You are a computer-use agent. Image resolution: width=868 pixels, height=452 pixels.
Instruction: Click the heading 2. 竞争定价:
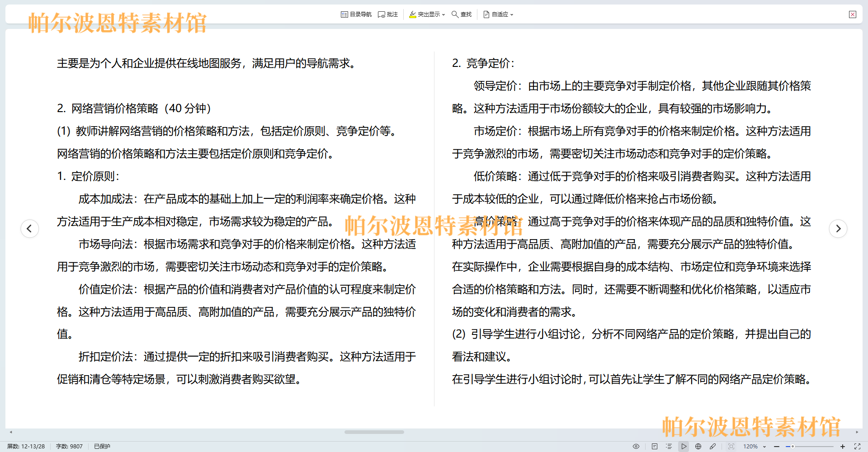click(483, 63)
